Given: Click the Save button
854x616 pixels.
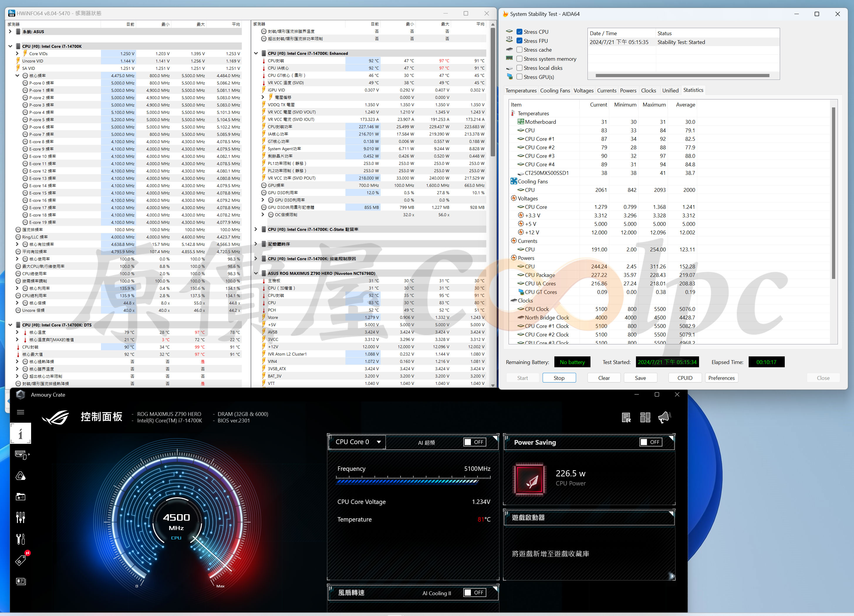Looking at the screenshot, I should (x=640, y=378).
